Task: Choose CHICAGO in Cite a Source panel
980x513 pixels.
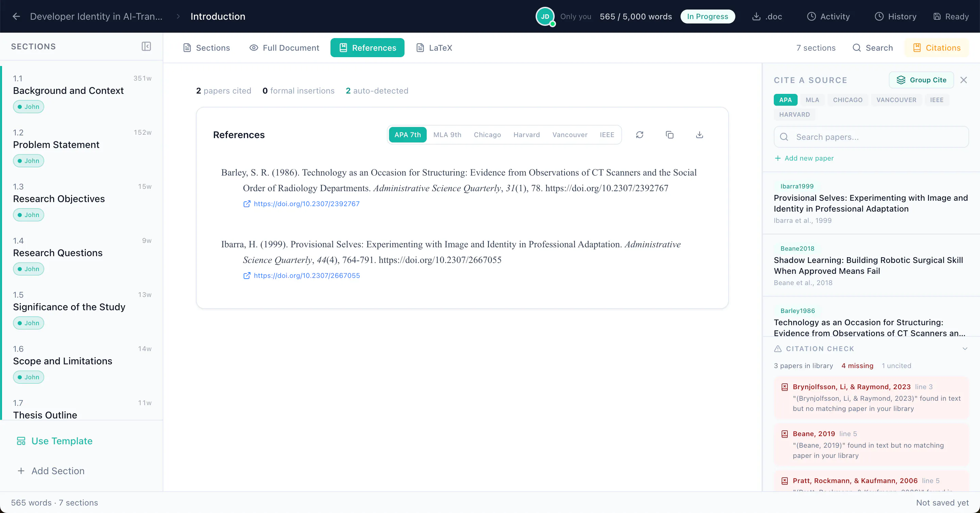Action: click(848, 100)
